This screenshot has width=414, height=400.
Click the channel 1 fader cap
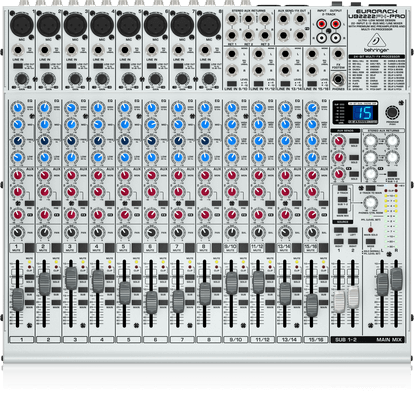click(18, 300)
